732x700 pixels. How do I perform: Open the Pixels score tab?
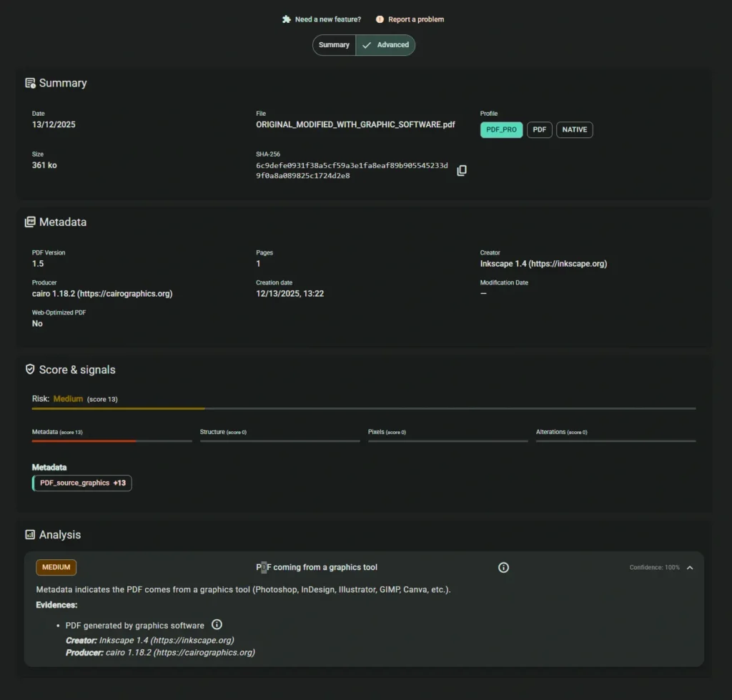[x=387, y=432]
